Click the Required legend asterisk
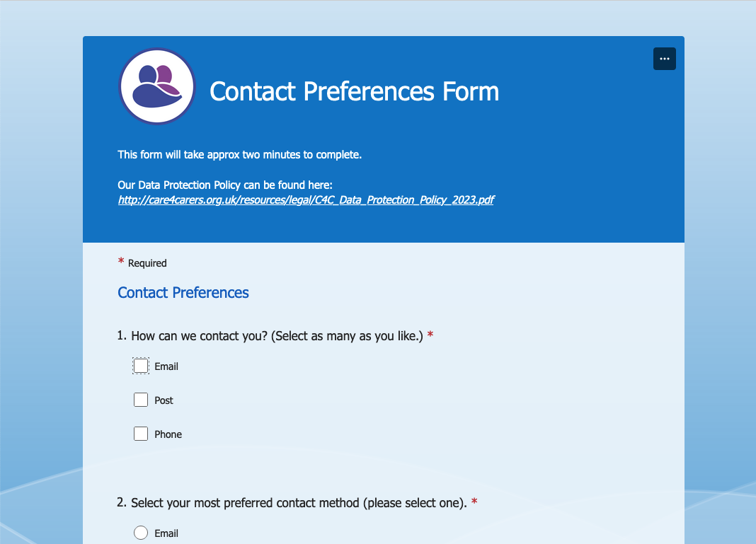The width and height of the screenshot is (756, 544). (121, 260)
